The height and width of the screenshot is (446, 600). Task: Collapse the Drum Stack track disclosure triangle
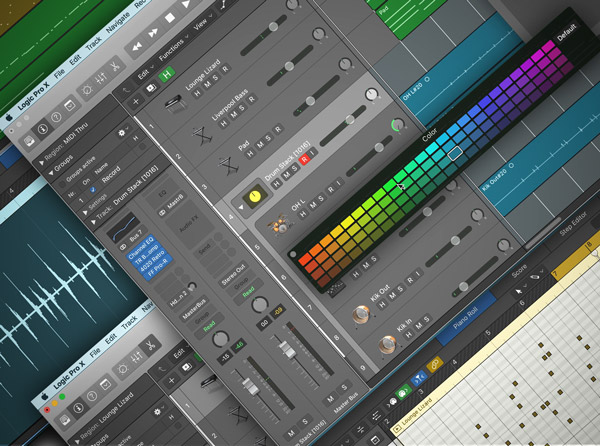(x=241, y=207)
